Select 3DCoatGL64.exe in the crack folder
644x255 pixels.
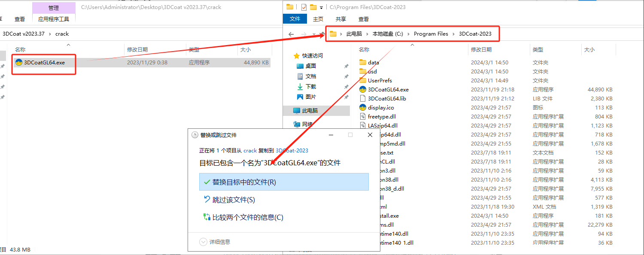pos(44,62)
